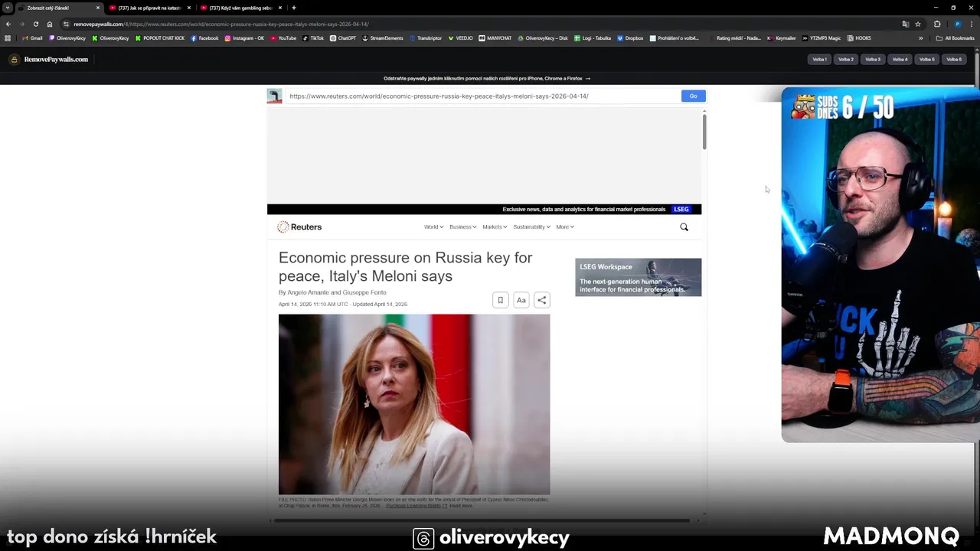Open the Gmail bookmark
This screenshot has height=551, width=980.
pos(33,38)
